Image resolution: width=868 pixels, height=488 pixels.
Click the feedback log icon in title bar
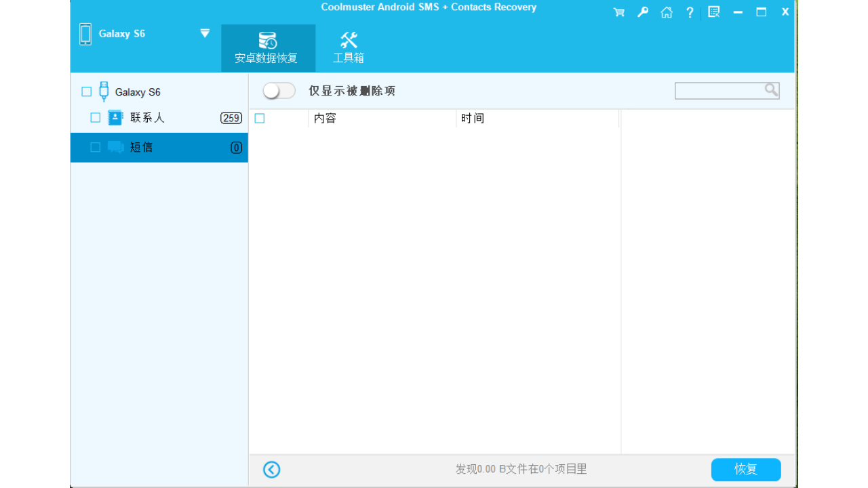713,12
